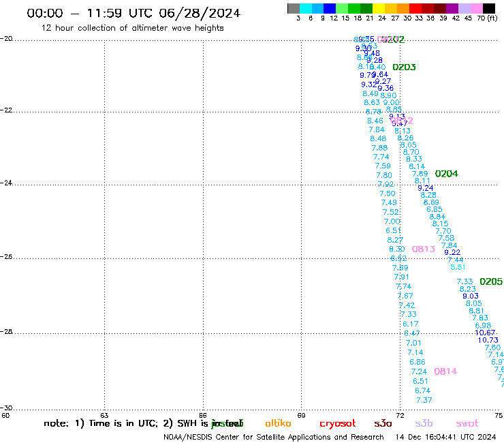Click the wave height value 9.22

tap(452, 253)
